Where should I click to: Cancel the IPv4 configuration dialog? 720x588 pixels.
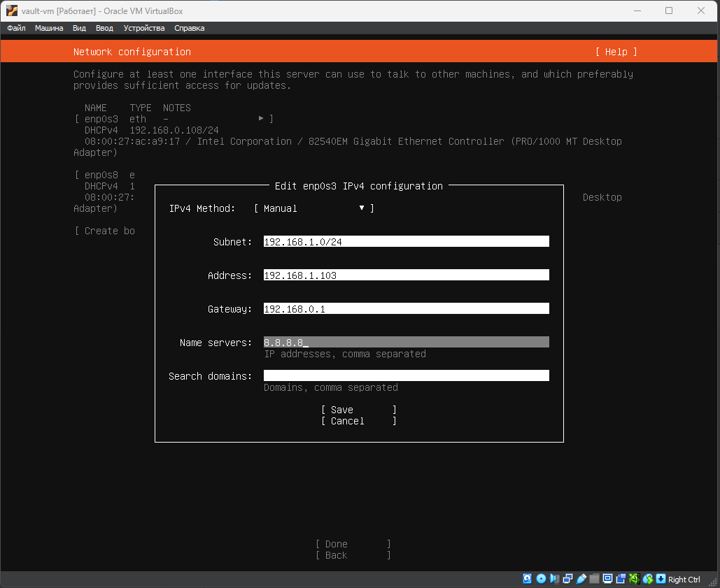[359, 421]
